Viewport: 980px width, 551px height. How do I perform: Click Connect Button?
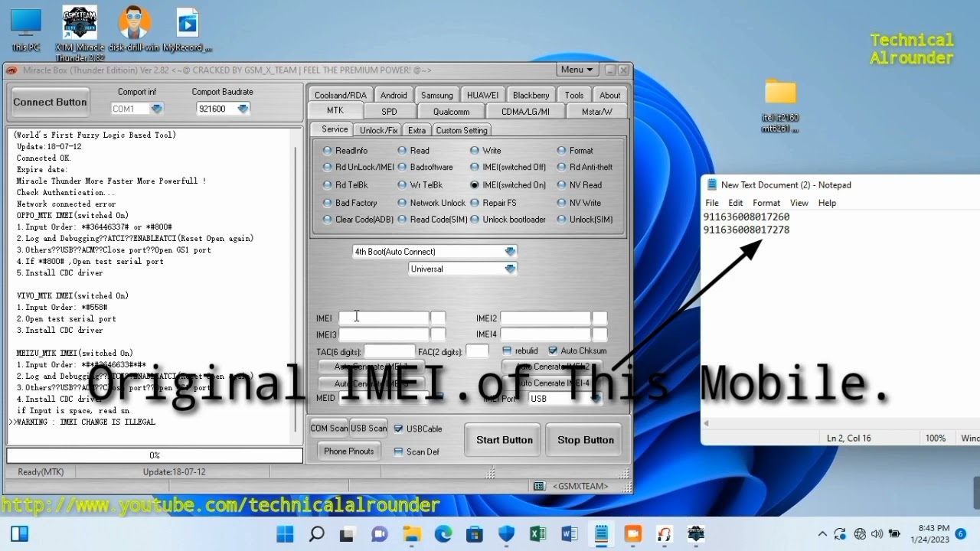50,103
